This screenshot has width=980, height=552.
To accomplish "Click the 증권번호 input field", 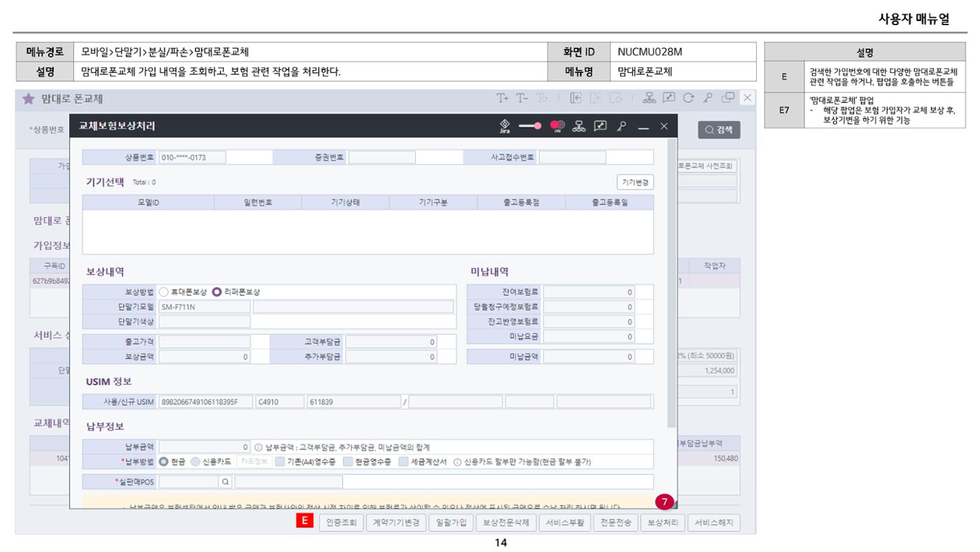I will (382, 158).
